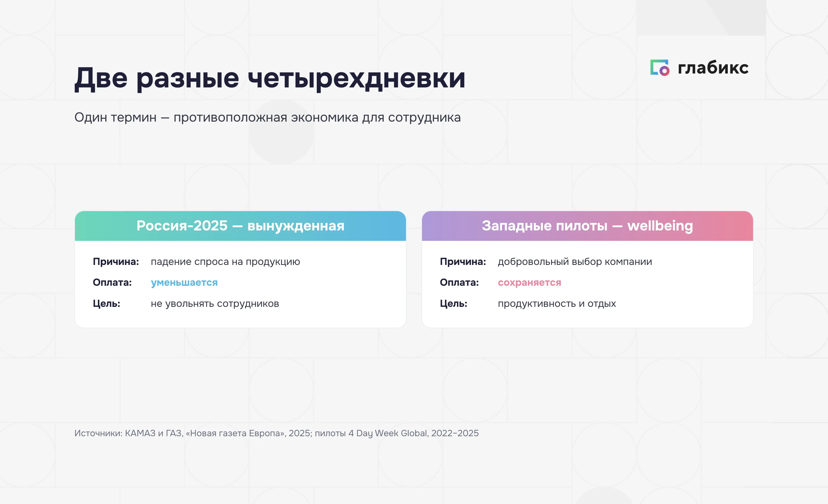The image size is (828, 504).
Task: Click "добровольный выбор компании" text
Action: click(x=575, y=262)
